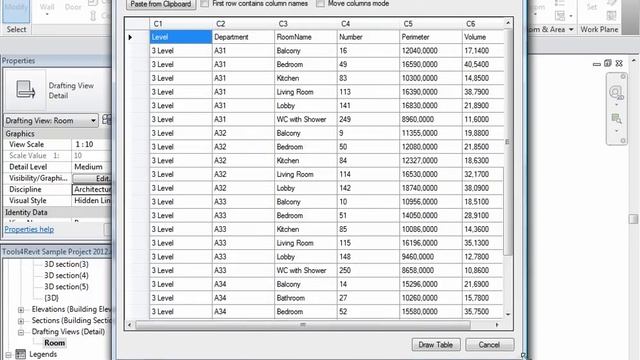Click the RoomName header cell

(x=306, y=37)
